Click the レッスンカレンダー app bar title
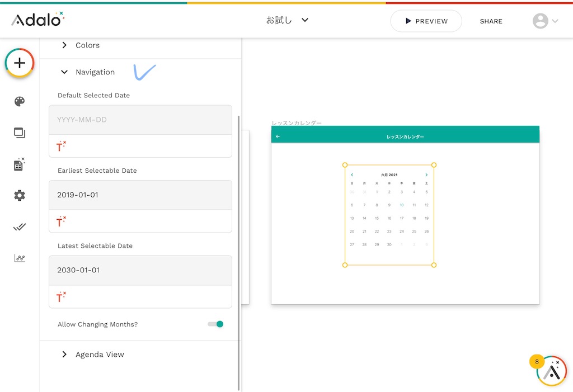This screenshot has height=392, width=573. coord(405,136)
